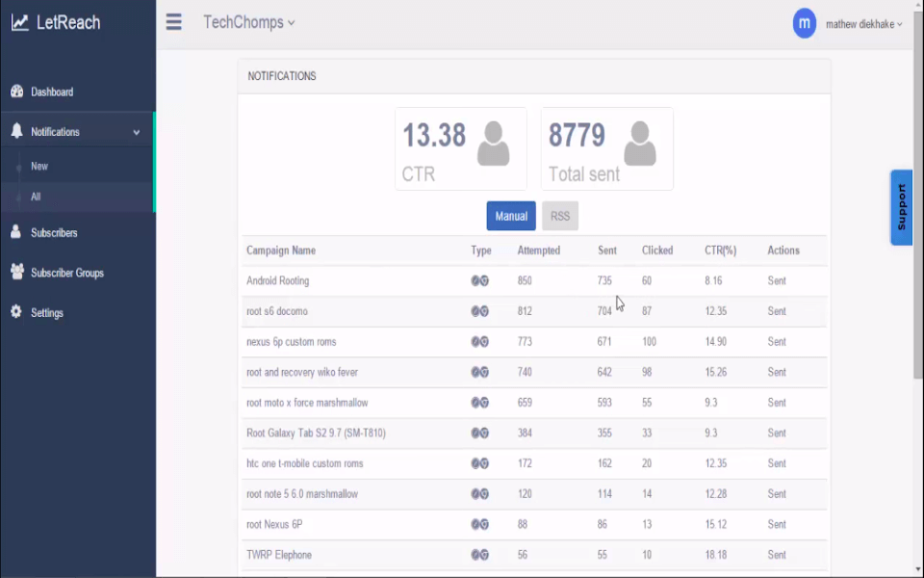Click the user avatar circle
The image size is (924, 578).
[805, 23]
